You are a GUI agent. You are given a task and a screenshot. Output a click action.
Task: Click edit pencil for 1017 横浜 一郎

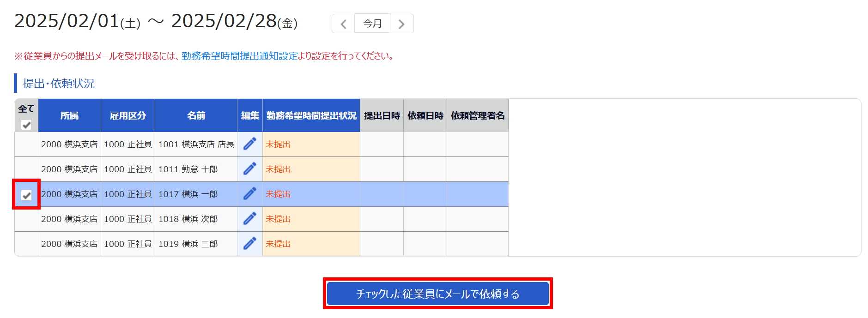pos(250,194)
